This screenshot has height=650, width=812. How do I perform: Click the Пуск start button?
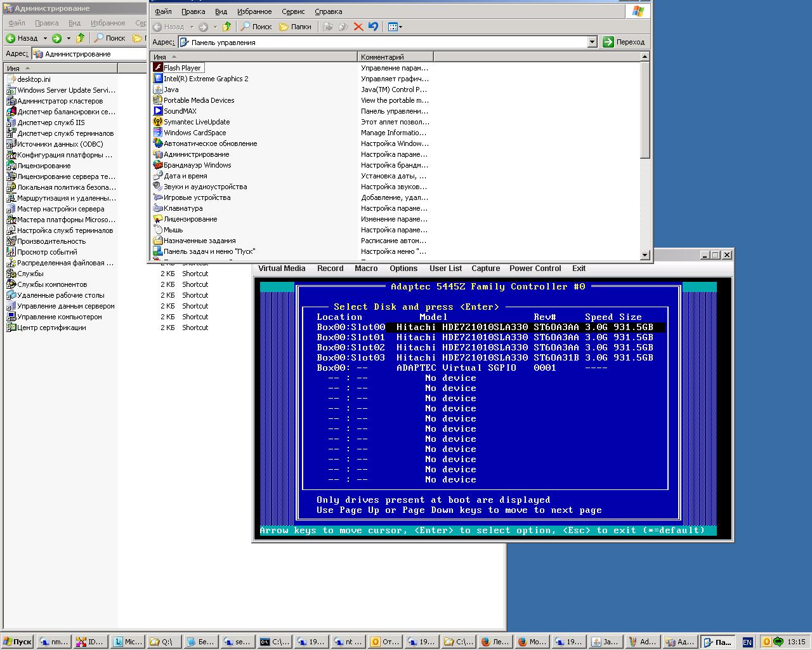click(18, 642)
